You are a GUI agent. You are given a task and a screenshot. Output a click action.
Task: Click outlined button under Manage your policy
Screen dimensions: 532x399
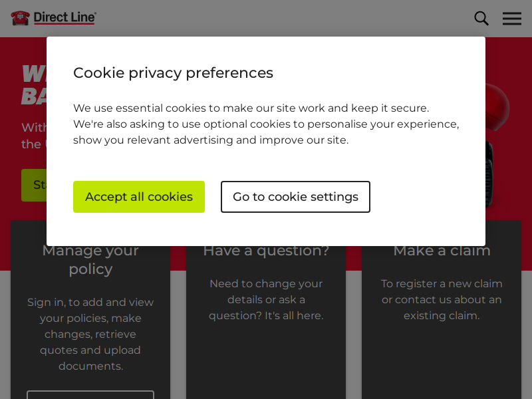[x=90, y=394]
